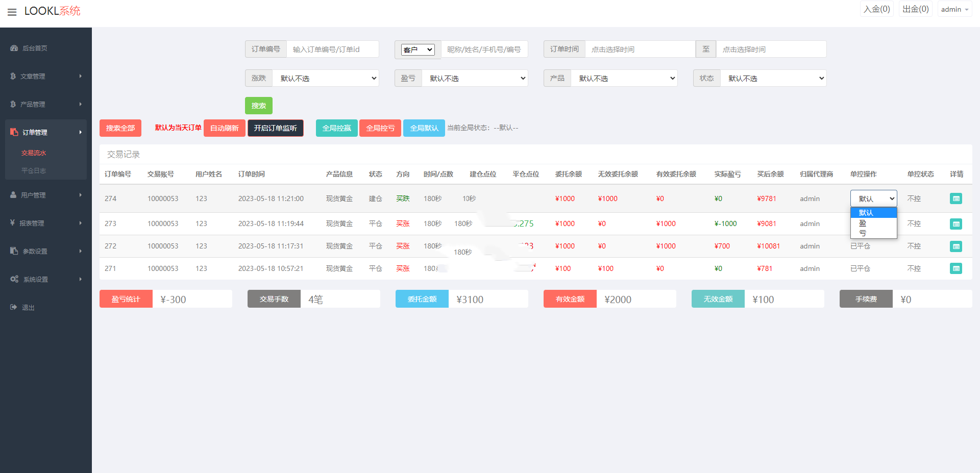Viewport: 980px width, 473px height.
Task: Click the order number input field
Action: [x=332, y=49]
